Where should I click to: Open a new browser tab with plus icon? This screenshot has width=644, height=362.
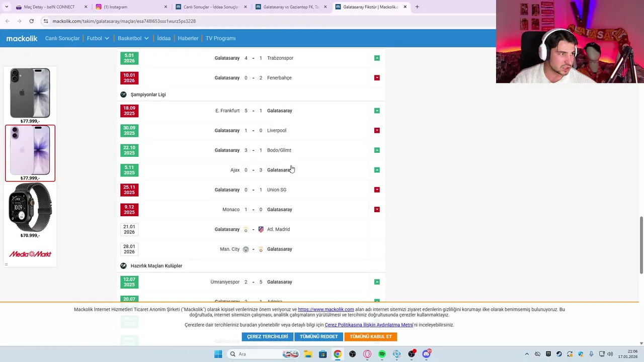click(x=417, y=7)
